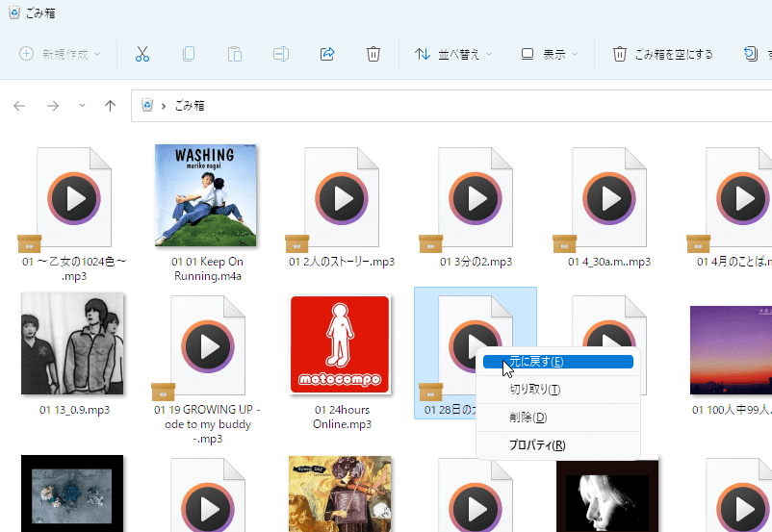
Task: Select sunset thumbnail 01 100人中99人
Action: tap(731, 350)
